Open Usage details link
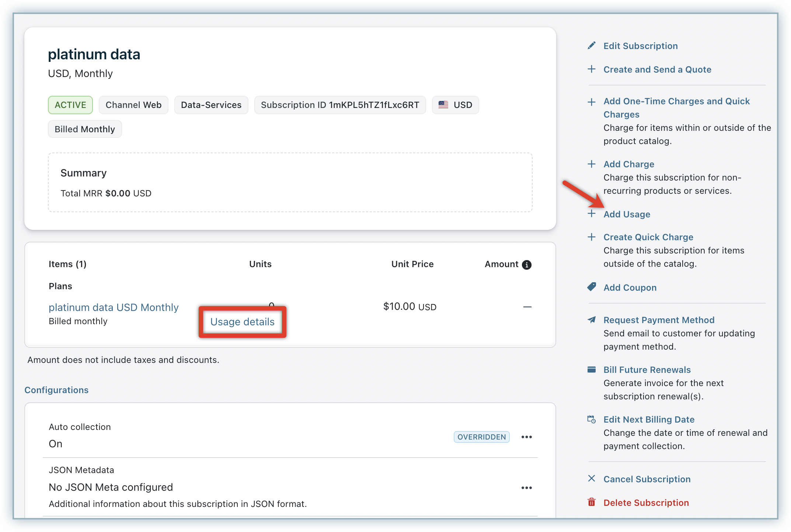791x532 pixels. tap(242, 322)
